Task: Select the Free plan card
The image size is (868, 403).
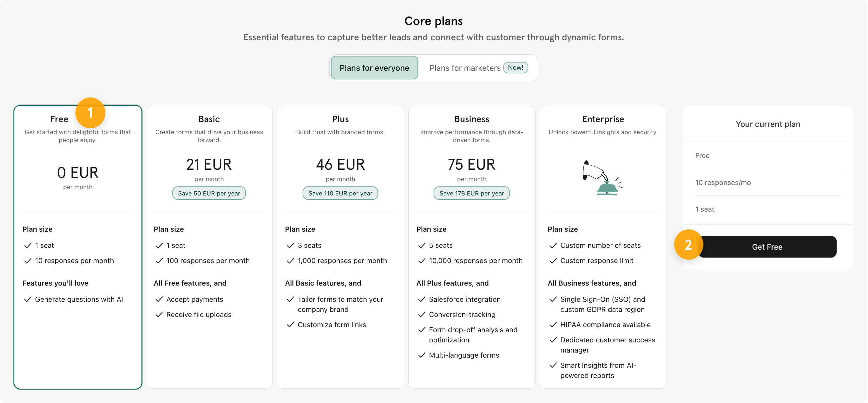Action: [x=78, y=247]
